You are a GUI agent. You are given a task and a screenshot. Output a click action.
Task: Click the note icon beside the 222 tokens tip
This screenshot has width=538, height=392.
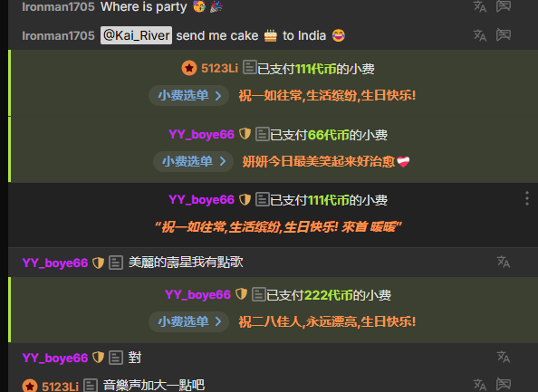259,294
